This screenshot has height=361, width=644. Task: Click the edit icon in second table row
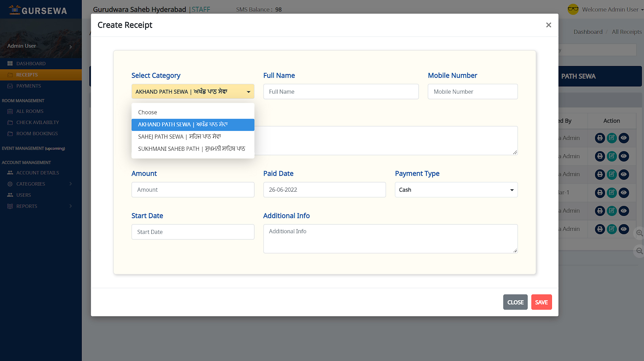tap(612, 156)
